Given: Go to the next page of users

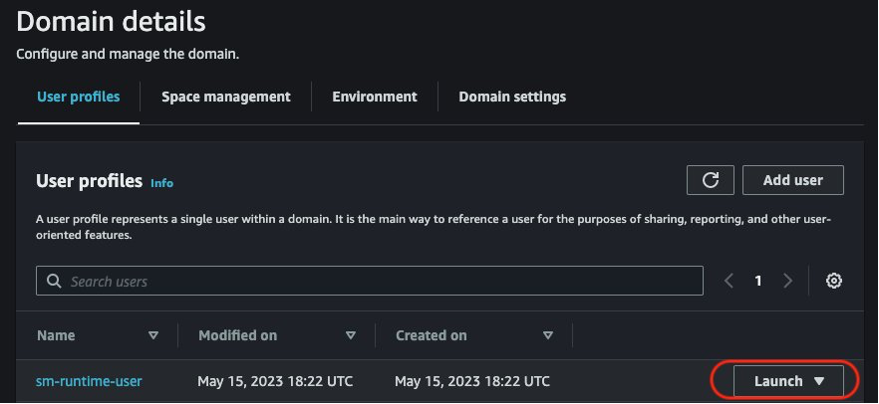Looking at the screenshot, I should coord(788,281).
